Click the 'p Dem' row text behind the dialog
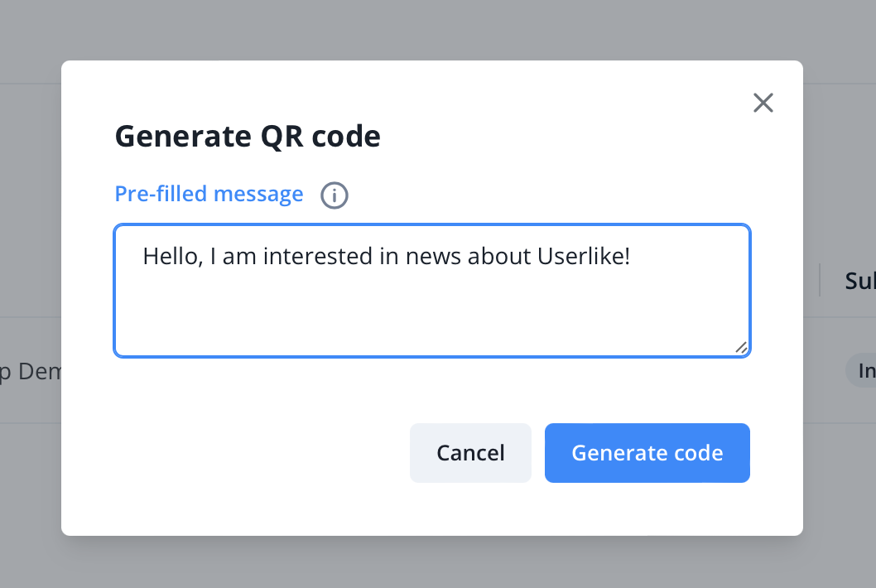Image resolution: width=876 pixels, height=588 pixels. [31, 372]
